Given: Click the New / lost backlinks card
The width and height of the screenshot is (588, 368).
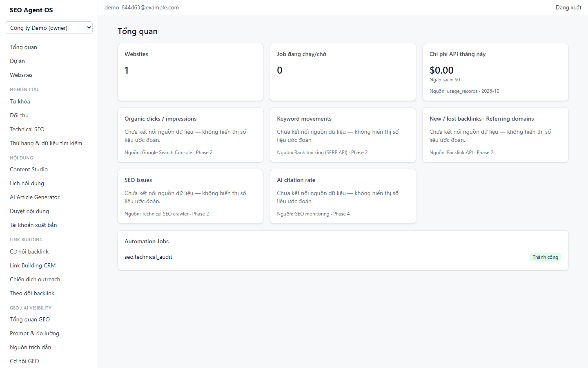Looking at the screenshot, I should tap(495, 135).
